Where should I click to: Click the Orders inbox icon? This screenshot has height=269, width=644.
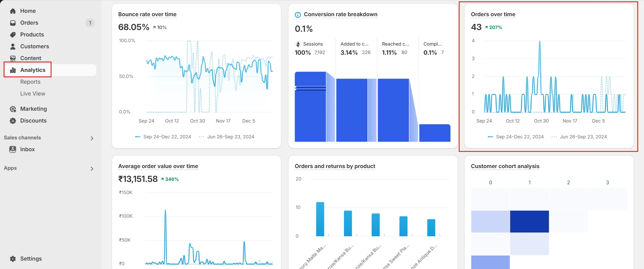click(x=13, y=23)
